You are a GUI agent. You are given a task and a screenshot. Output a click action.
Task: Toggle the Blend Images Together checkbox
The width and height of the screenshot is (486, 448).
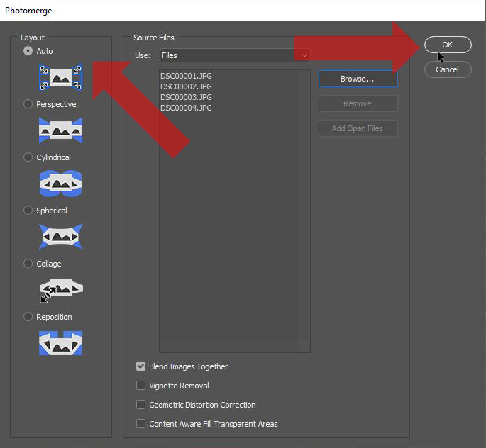coord(141,366)
